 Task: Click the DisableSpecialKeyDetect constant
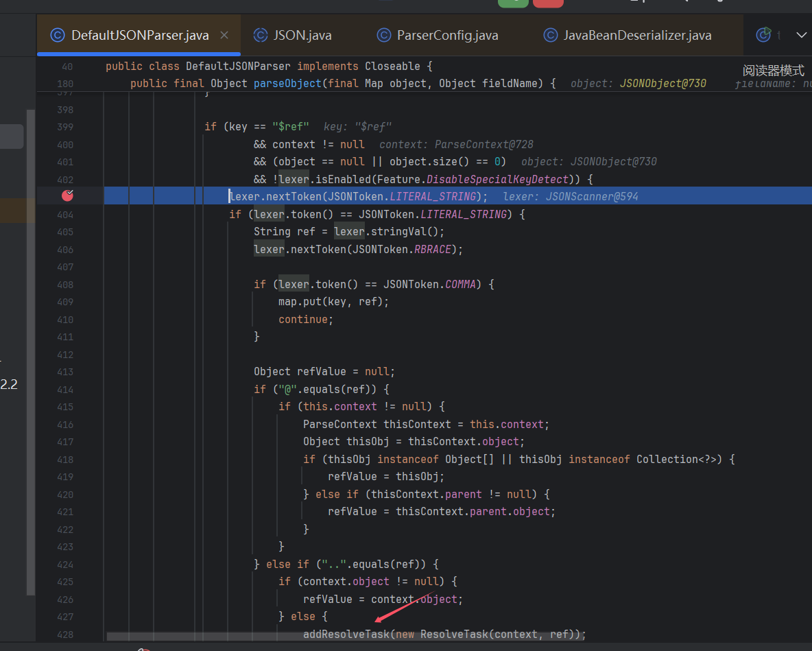click(497, 179)
